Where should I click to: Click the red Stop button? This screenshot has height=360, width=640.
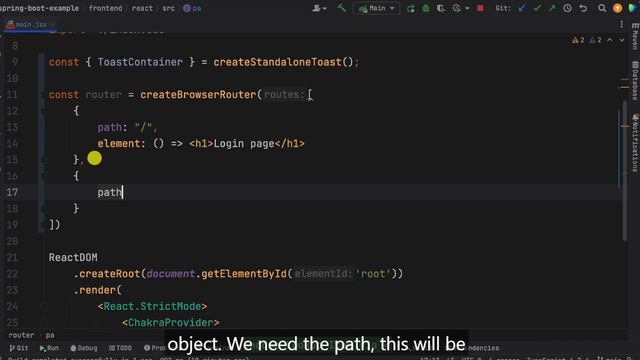coord(480,8)
